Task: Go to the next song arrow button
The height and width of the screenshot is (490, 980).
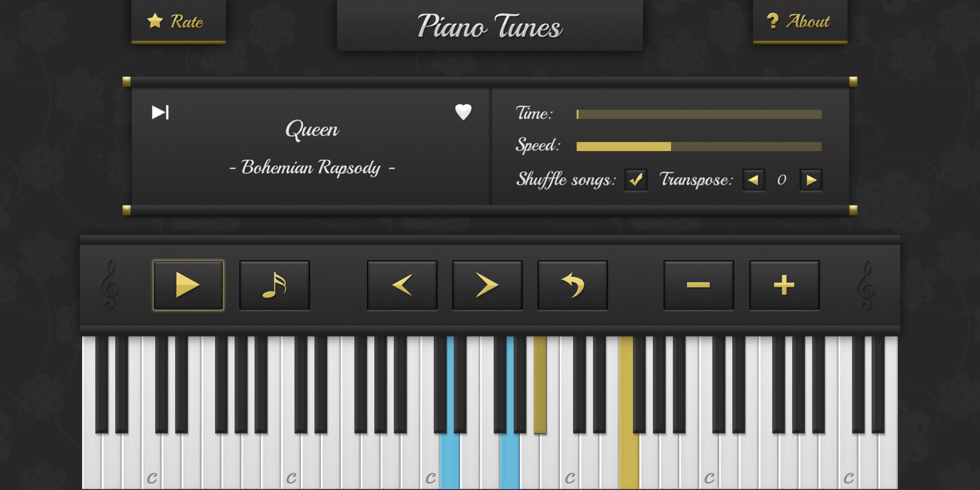Action: click(x=487, y=285)
